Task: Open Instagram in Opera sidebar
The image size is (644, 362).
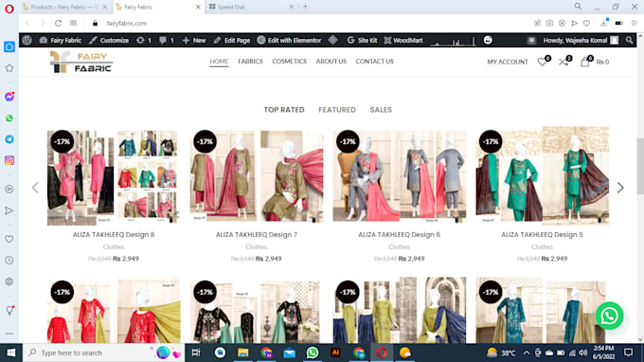Action: [x=9, y=161]
